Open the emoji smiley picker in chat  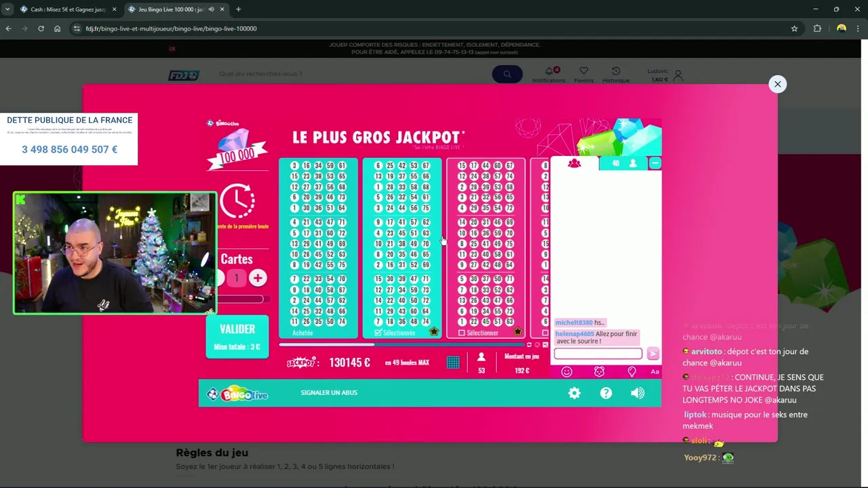coord(567,371)
